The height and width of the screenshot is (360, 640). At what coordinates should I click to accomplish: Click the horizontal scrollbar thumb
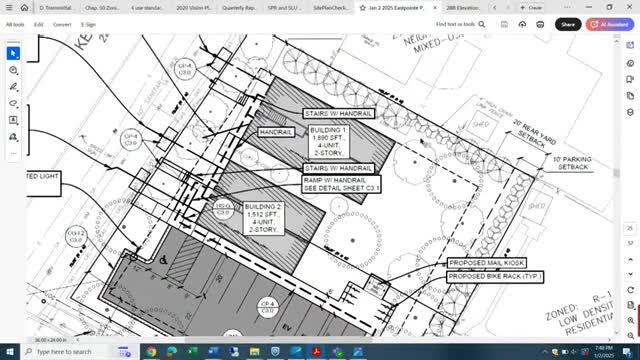coord(278,340)
